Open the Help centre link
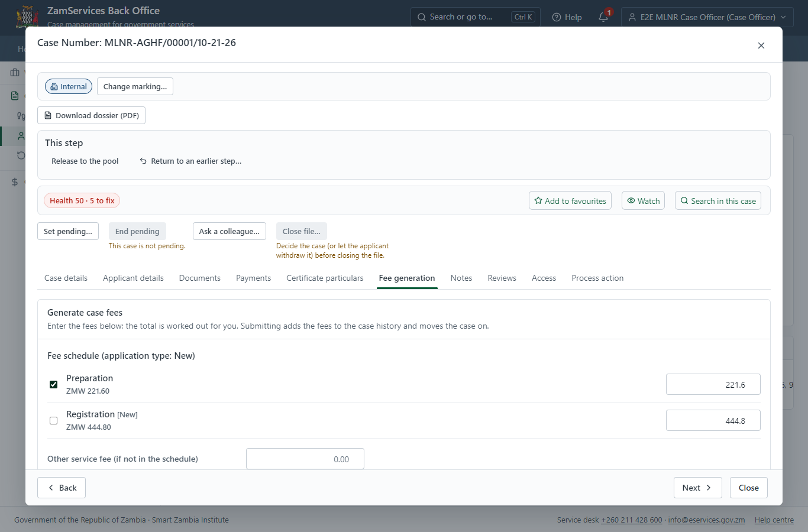The width and height of the screenshot is (808, 532). coord(774,520)
